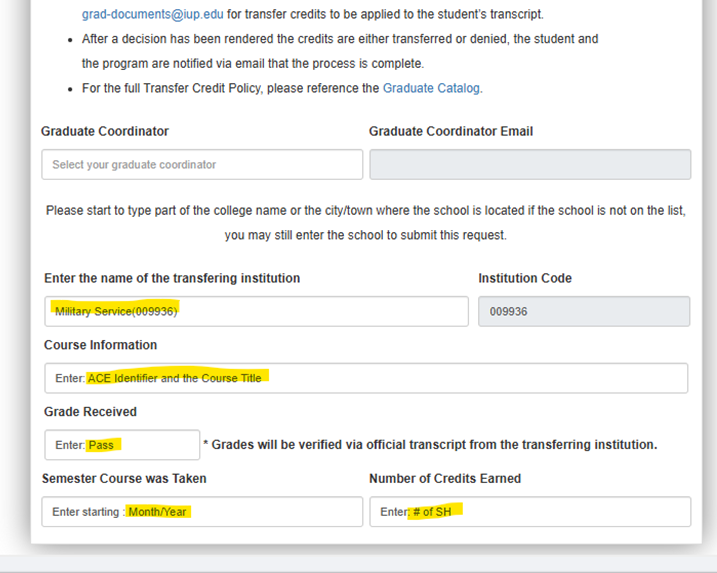The height and width of the screenshot is (573, 717).
Task: Click the Grade Received input field
Action: coord(122,445)
